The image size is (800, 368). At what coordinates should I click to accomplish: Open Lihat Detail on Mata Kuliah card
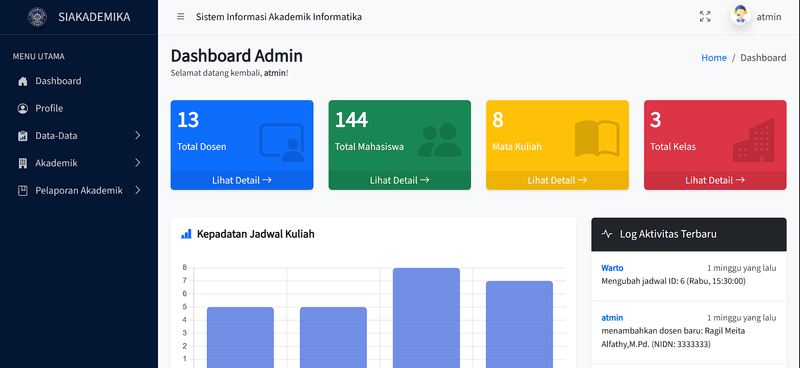(557, 180)
